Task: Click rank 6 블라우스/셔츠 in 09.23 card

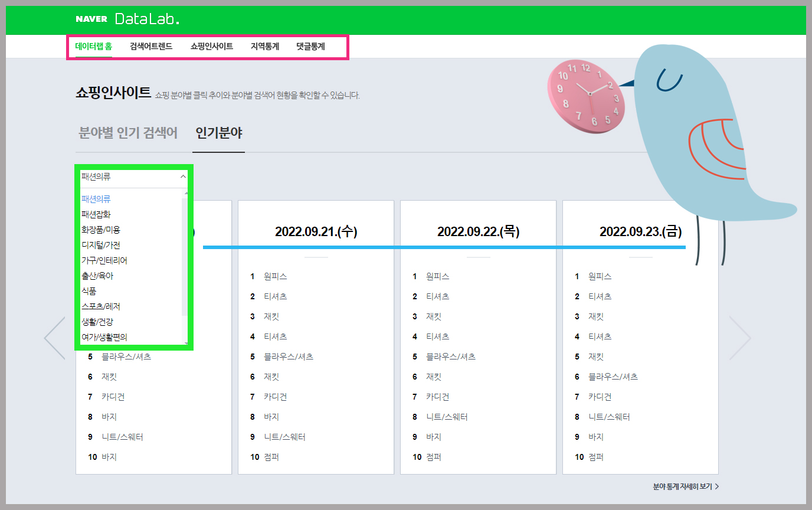Action: (x=613, y=377)
